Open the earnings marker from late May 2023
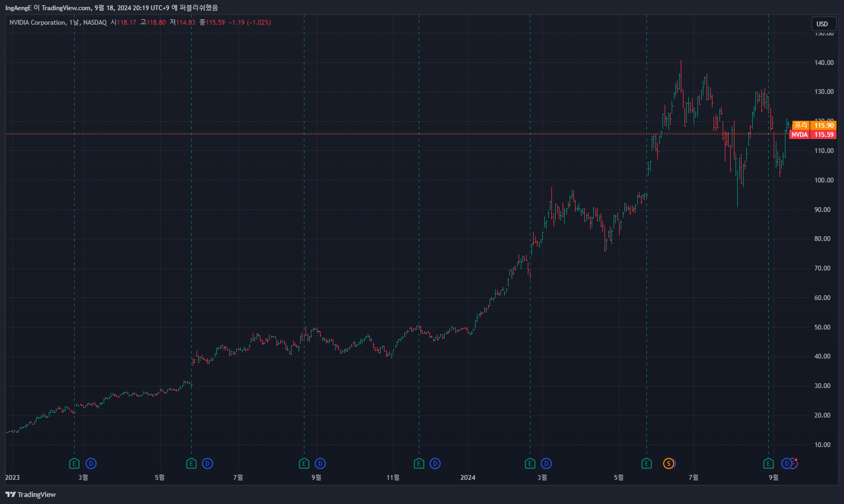844x504 pixels. coord(191,464)
